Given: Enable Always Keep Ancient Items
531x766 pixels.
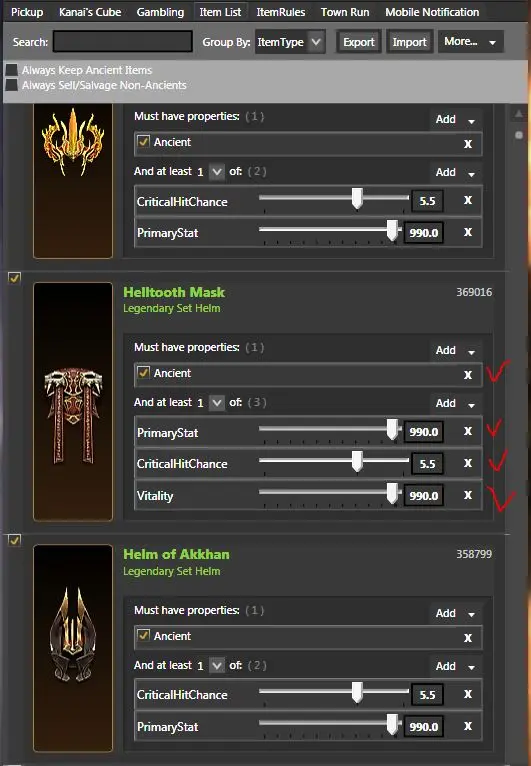Looking at the screenshot, I should tap(12, 70).
